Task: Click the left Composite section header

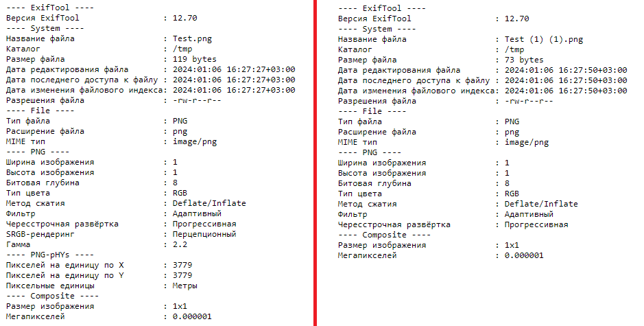Action: point(52,296)
